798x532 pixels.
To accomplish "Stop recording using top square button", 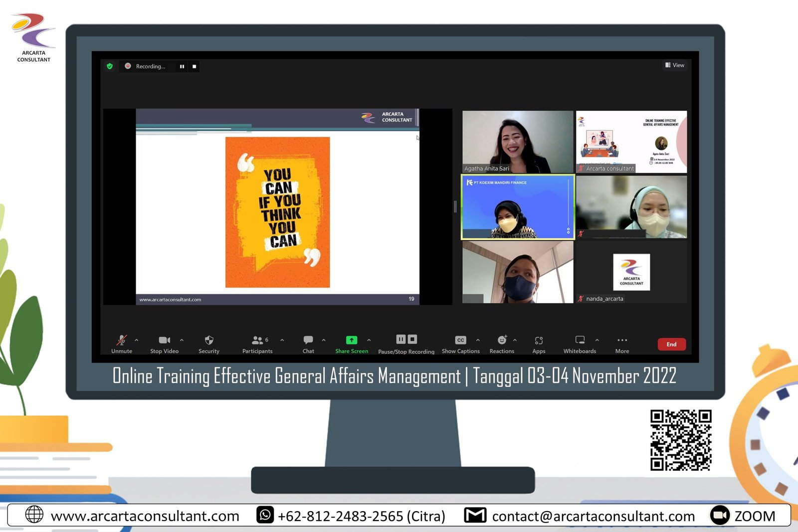I will click(x=195, y=66).
